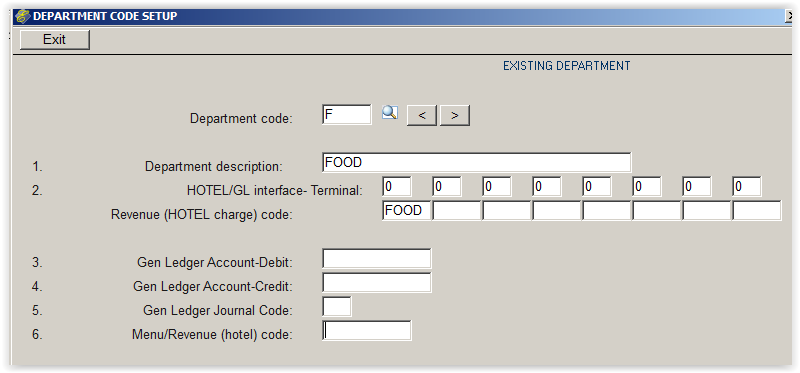This screenshot has height=373, width=800.
Task: Click fifth HOTEL/GL interface Terminal field
Action: [x=596, y=187]
